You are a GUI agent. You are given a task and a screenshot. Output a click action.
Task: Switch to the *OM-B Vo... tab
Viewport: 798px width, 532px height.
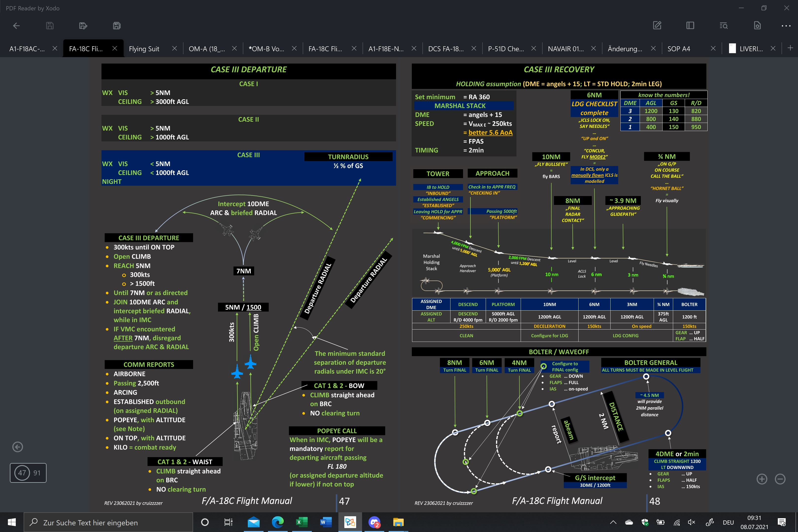[x=266, y=49]
